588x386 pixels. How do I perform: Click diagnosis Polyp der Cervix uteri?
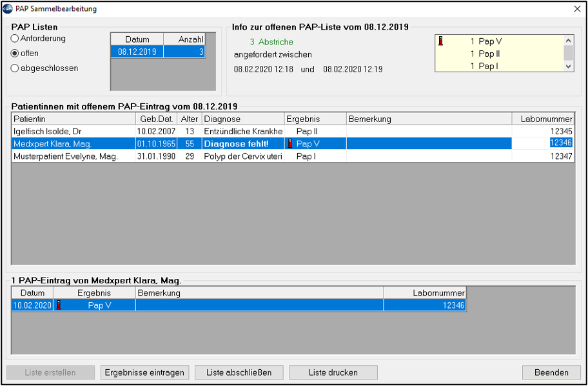243,156
